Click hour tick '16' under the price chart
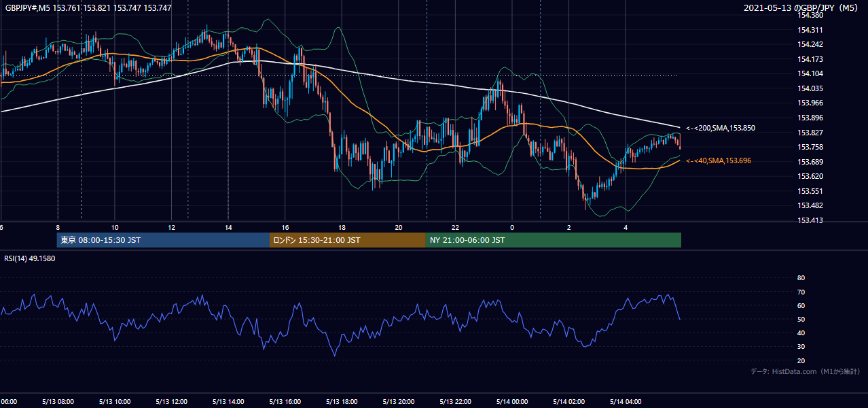 (x=285, y=228)
